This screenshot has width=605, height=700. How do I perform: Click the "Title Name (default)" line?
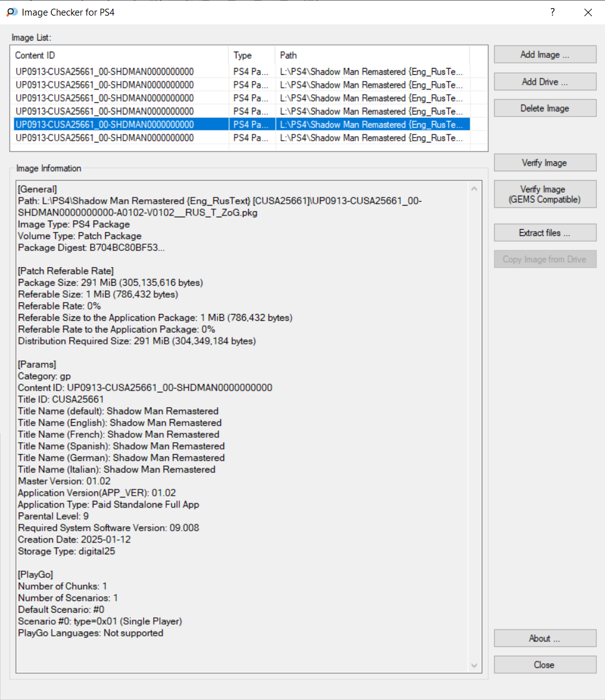tap(118, 411)
